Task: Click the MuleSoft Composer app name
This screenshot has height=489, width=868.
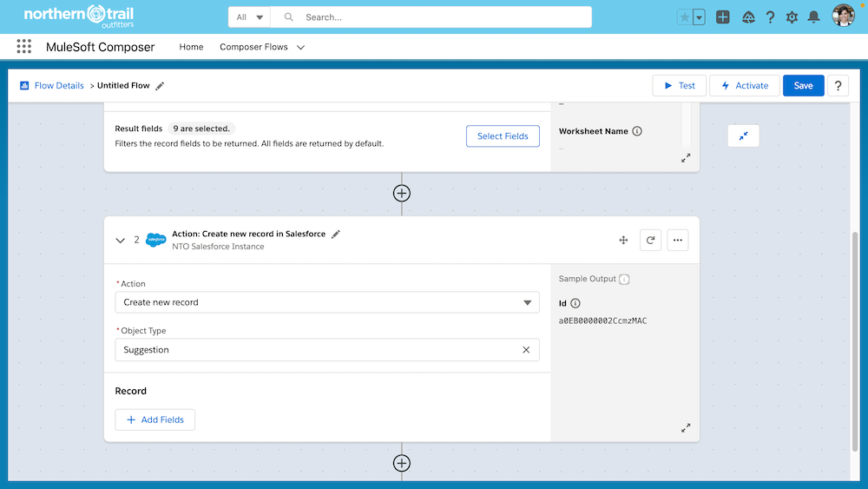Action: tap(100, 47)
